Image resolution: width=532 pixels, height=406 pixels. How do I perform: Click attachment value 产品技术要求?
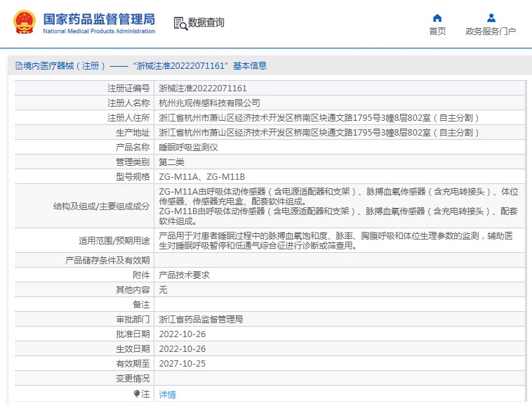coord(184,275)
